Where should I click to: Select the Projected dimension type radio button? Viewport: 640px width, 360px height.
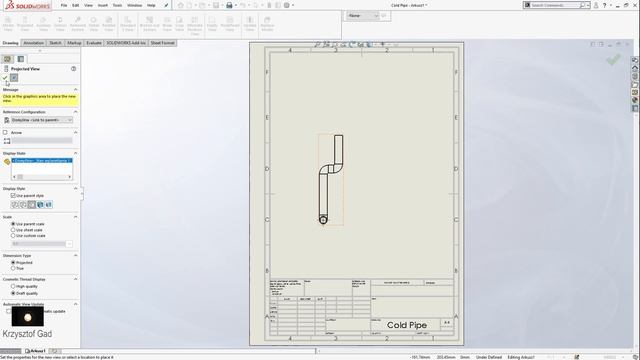13,262
